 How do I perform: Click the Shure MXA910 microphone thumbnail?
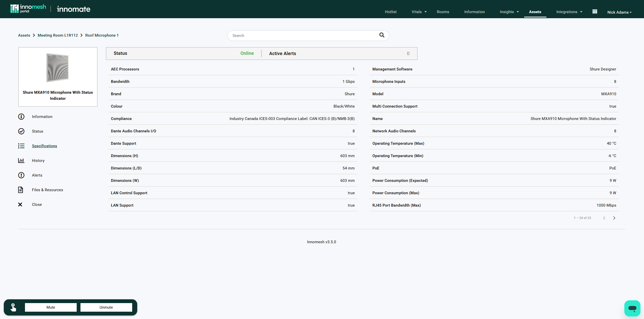point(58,68)
